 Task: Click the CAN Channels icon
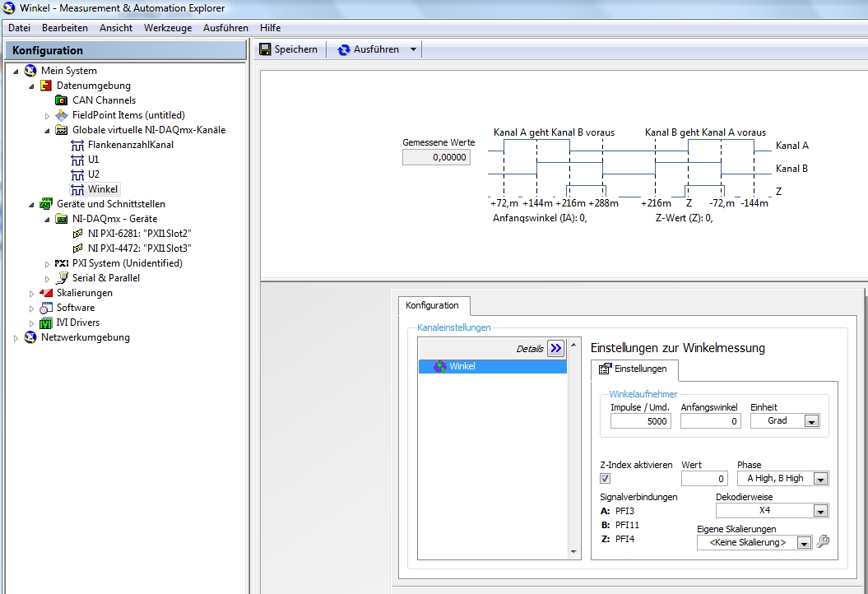(x=62, y=100)
